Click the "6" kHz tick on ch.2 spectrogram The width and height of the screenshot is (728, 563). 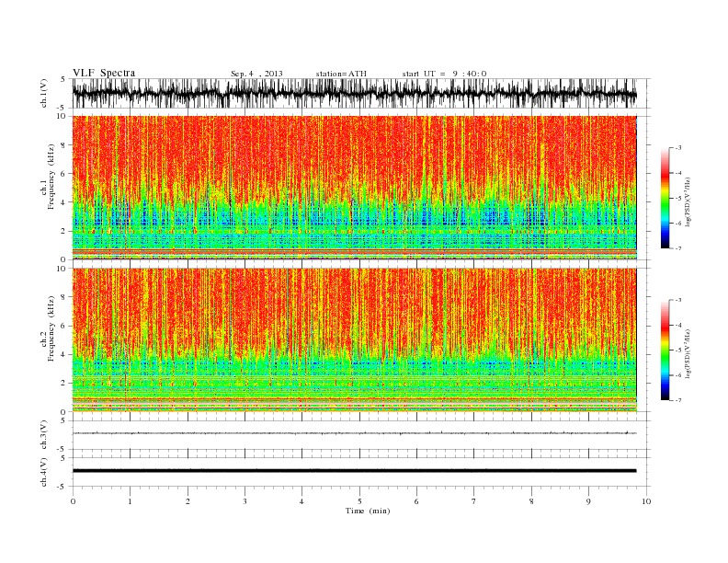[x=63, y=326]
